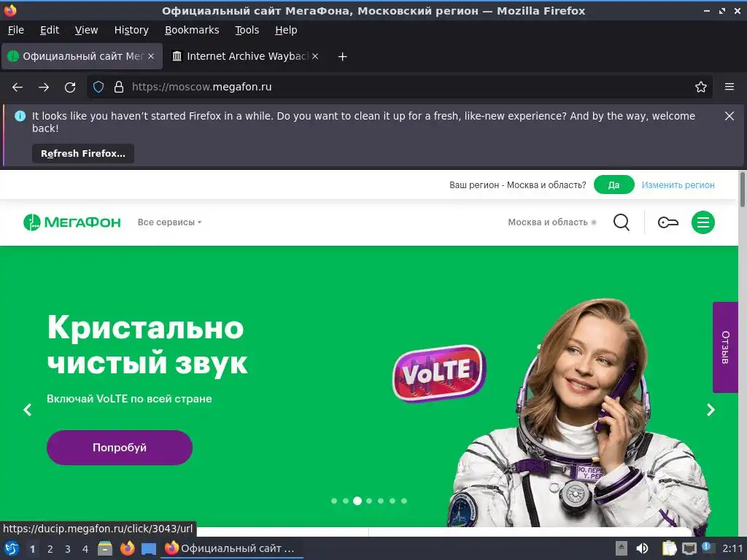Select the second carousel dot

click(345, 501)
